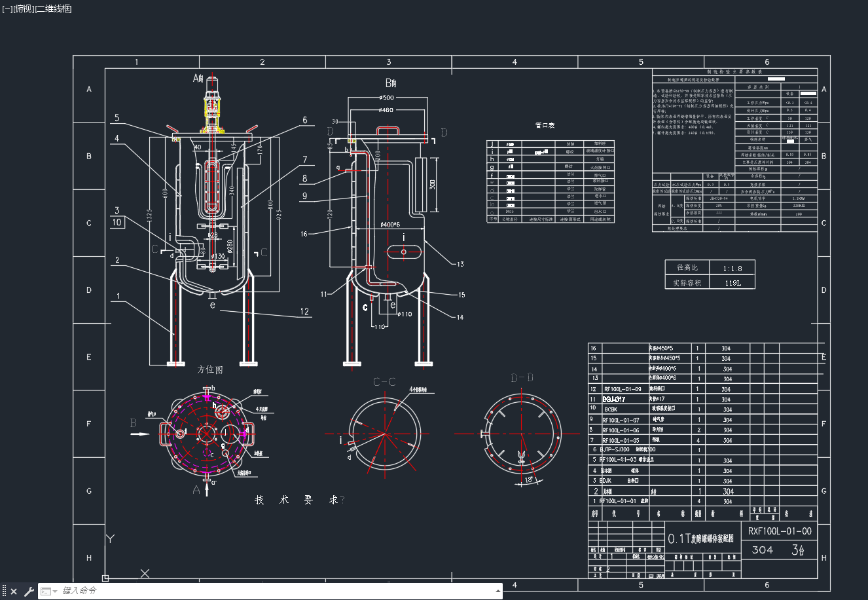Expand the command history arrow

[497, 591]
